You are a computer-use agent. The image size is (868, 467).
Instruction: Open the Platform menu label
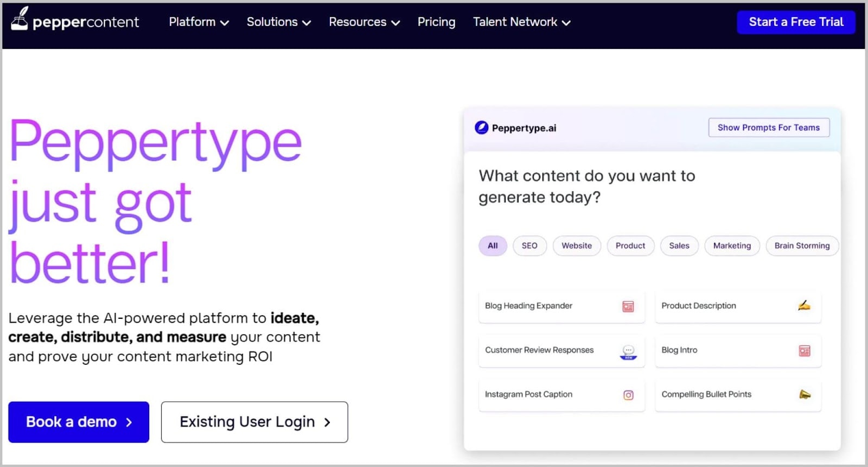point(192,22)
